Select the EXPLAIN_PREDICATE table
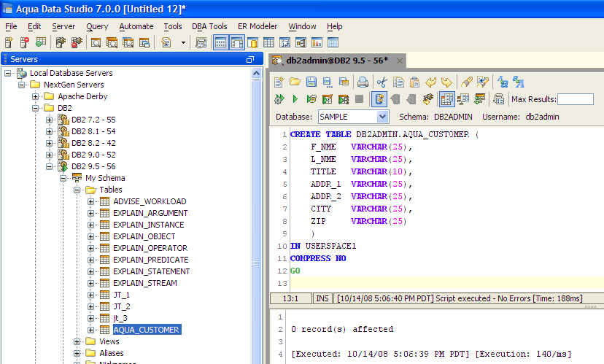 click(150, 260)
